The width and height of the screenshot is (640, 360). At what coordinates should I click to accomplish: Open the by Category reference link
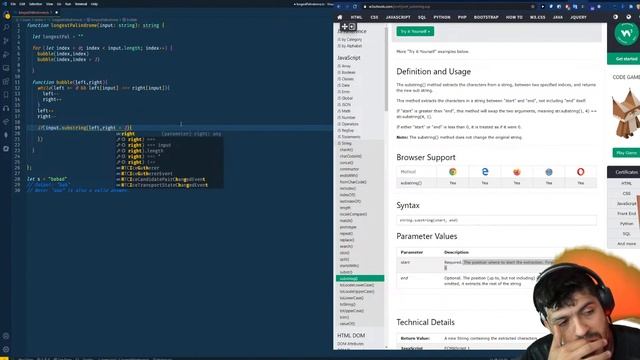click(x=350, y=40)
